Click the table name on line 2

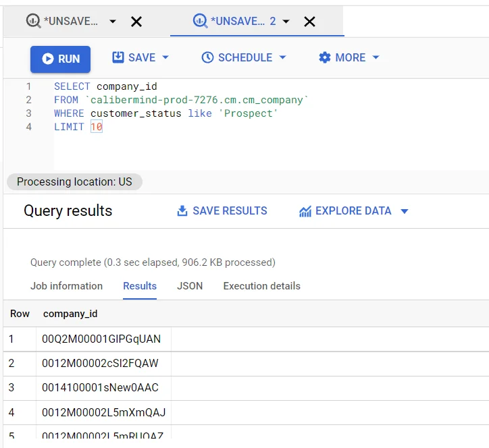pyautogui.click(x=197, y=100)
